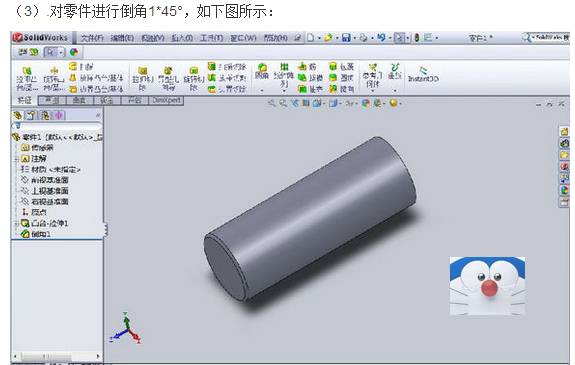
Task: Select the PropertyManager tab
Action: click(x=32, y=116)
